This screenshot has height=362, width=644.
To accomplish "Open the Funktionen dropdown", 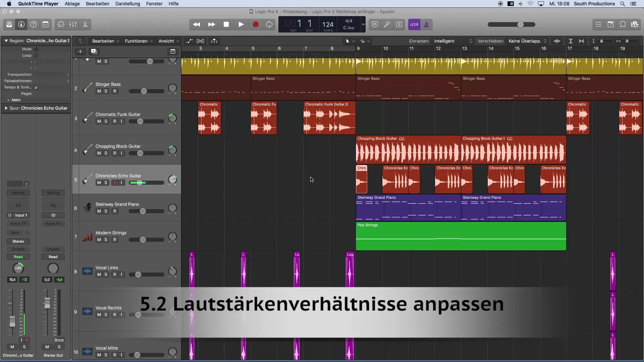I will (139, 41).
